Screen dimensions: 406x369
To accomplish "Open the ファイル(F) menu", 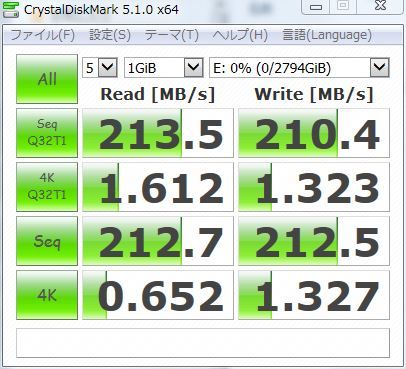I will click(x=43, y=35).
